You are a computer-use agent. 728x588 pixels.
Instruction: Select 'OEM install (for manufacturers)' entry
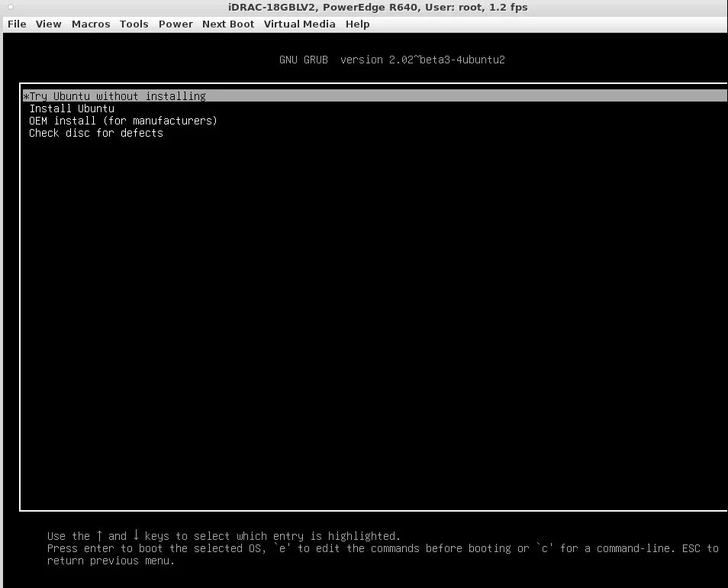(x=123, y=121)
